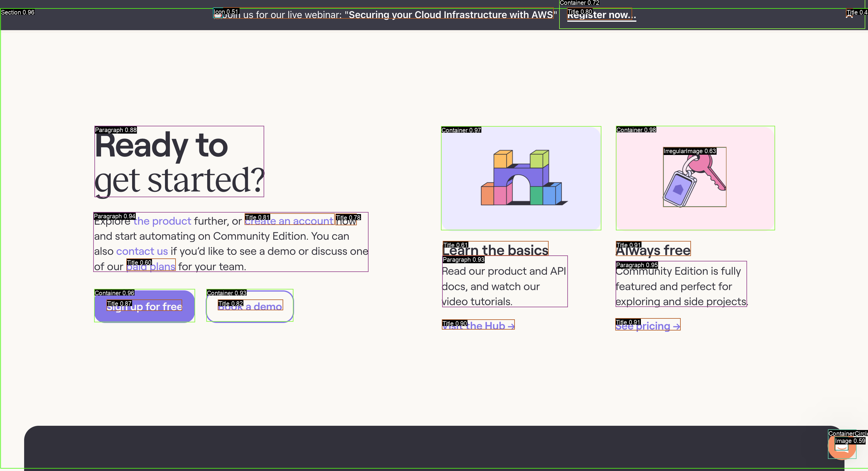Dismiss the webinar announcement banner

coord(849,15)
